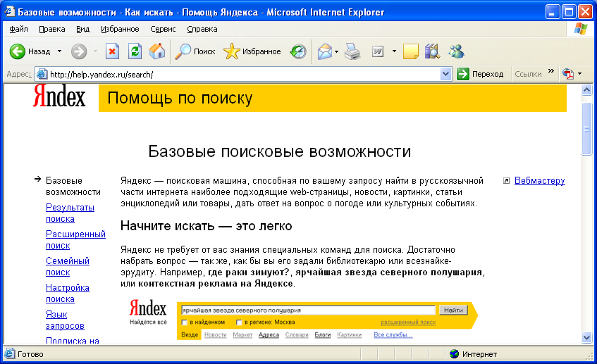Open Язык запросов sidebar link

click(x=65, y=320)
